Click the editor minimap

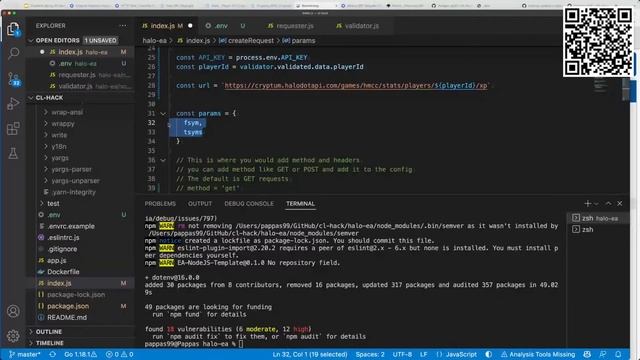click(600, 85)
